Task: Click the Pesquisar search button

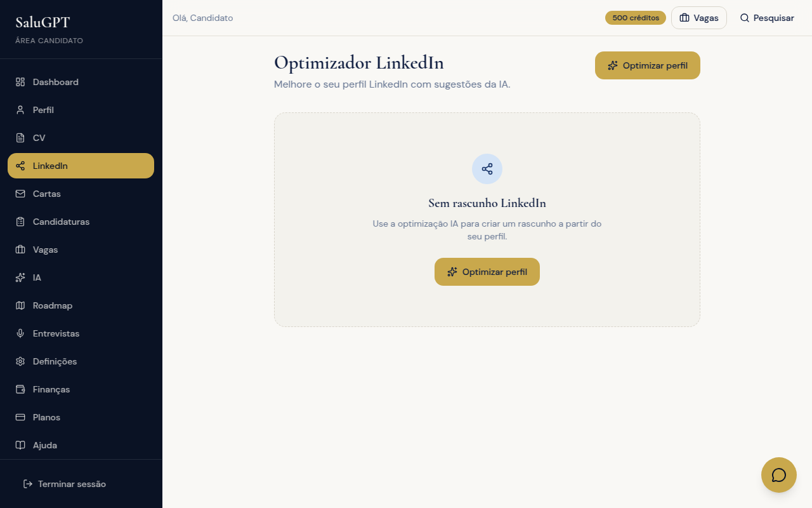Action: [x=767, y=18]
